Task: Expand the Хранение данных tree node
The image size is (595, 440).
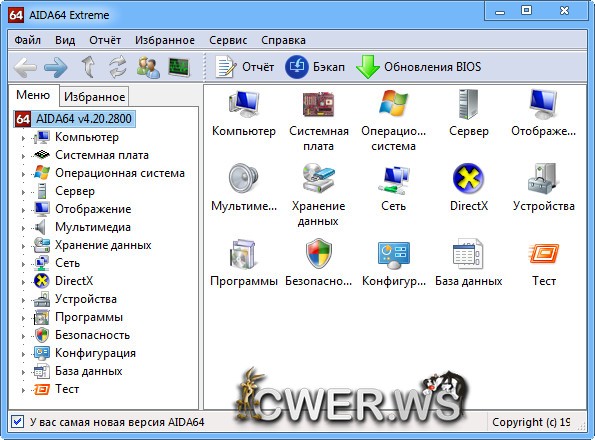Action: point(23,246)
